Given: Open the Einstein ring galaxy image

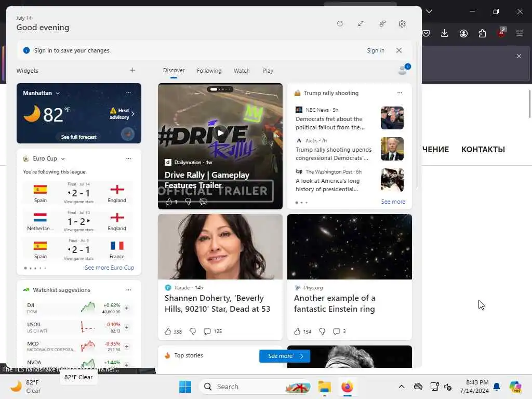Looking at the screenshot, I should (350, 247).
